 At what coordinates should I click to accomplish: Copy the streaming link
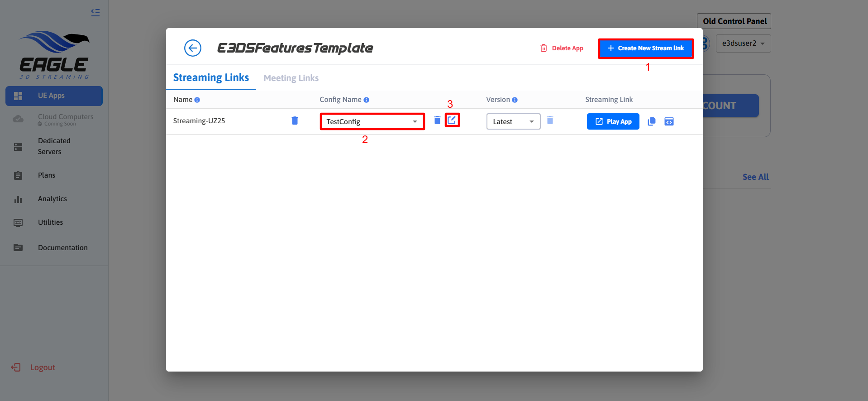[652, 121]
